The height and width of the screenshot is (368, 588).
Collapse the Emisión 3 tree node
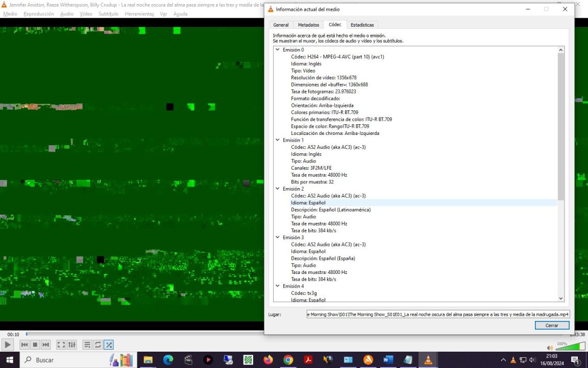[278, 237]
